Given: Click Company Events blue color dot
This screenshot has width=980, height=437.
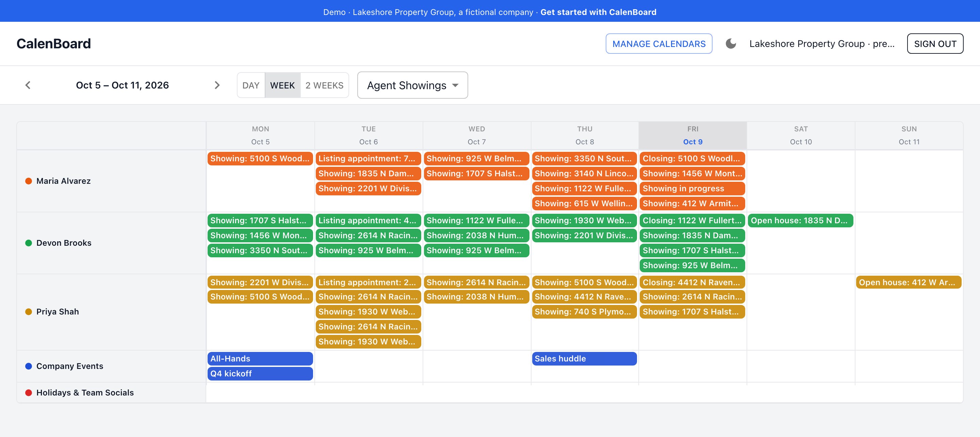Looking at the screenshot, I should [29, 366].
